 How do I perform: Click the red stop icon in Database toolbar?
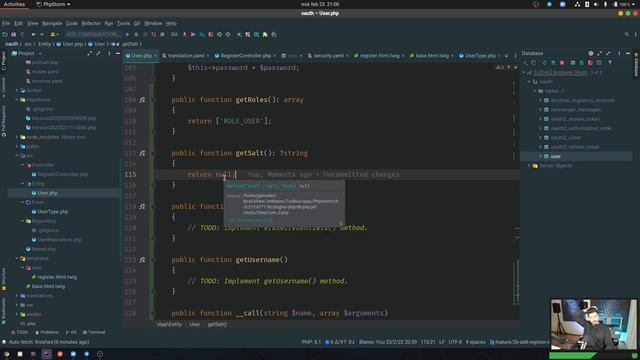coord(562,63)
